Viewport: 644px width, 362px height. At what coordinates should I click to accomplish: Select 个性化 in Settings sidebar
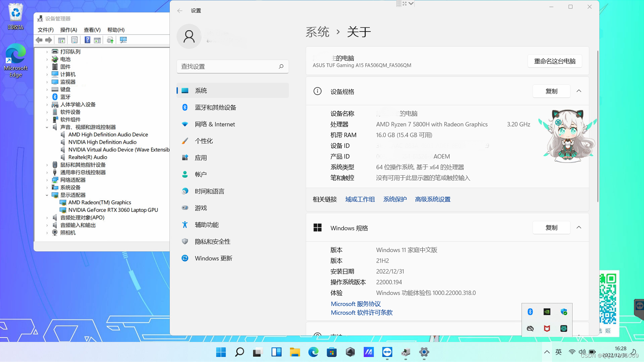pyautogui.click(x=233, y=141)
